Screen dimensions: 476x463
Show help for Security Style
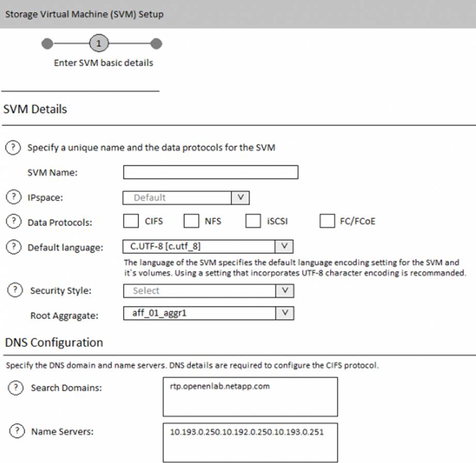click(x=14, y=290)
